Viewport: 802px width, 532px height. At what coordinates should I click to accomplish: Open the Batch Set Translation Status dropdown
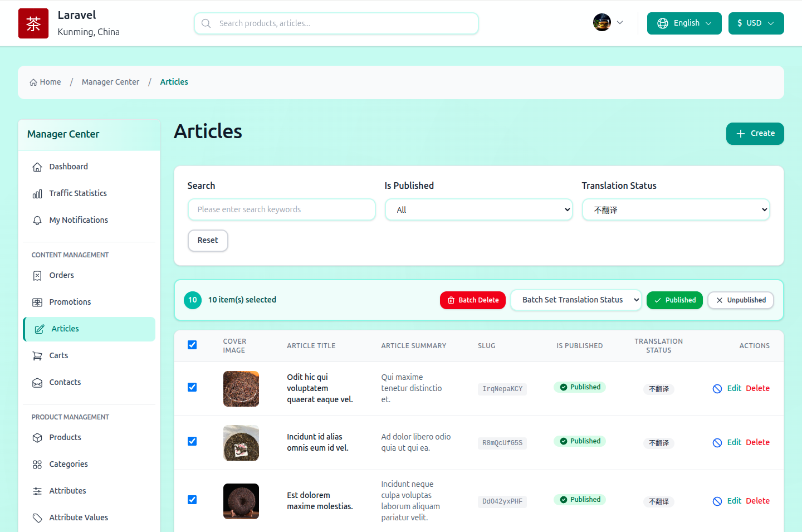click(x=575, y=300)
